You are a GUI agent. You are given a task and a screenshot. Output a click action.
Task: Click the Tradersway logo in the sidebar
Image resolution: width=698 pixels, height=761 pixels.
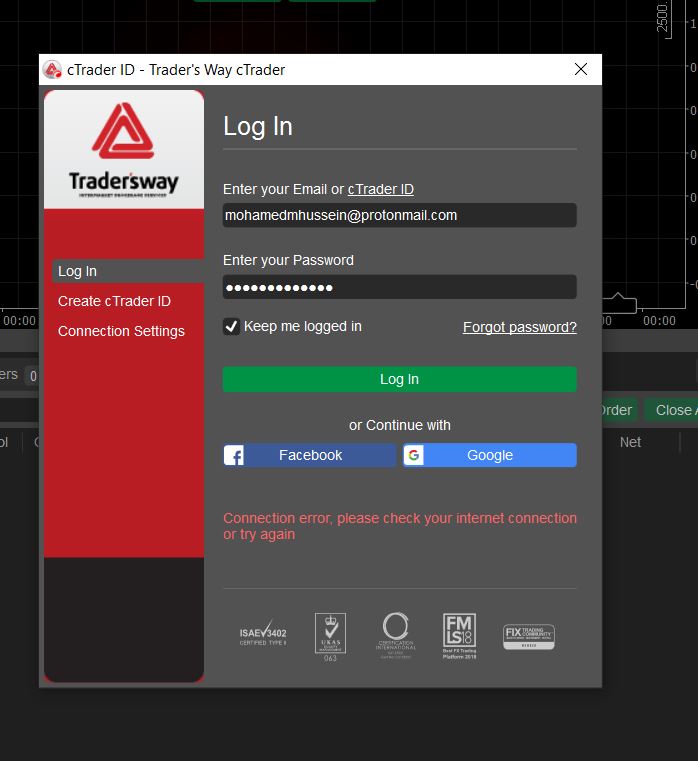coord(123,150)
